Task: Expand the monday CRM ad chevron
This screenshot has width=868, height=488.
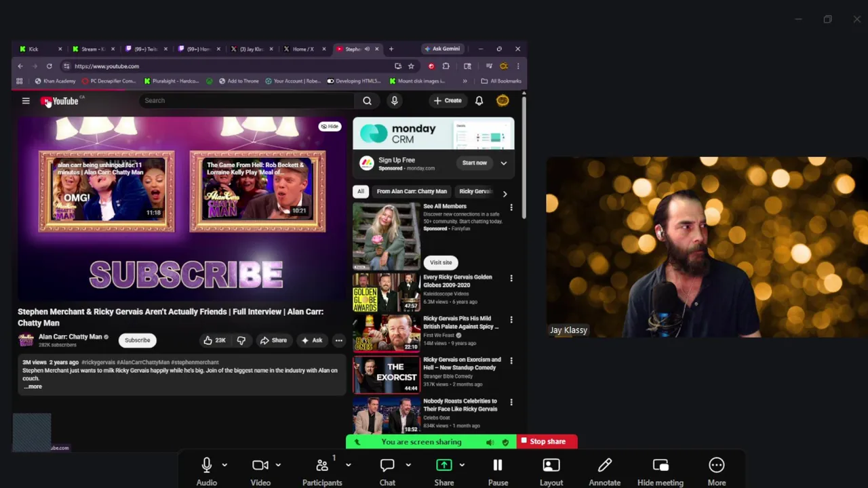Action: [504, 163]
